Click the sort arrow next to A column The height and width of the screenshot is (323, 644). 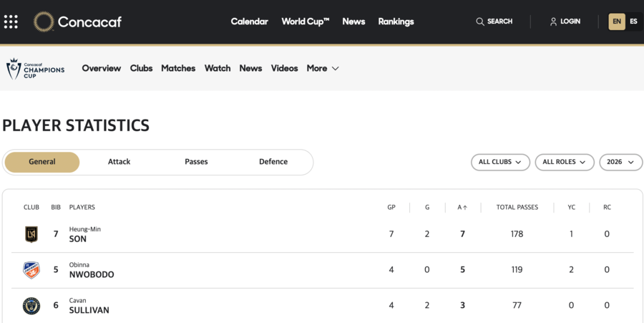pyautogui.click(x=465, y=208)
